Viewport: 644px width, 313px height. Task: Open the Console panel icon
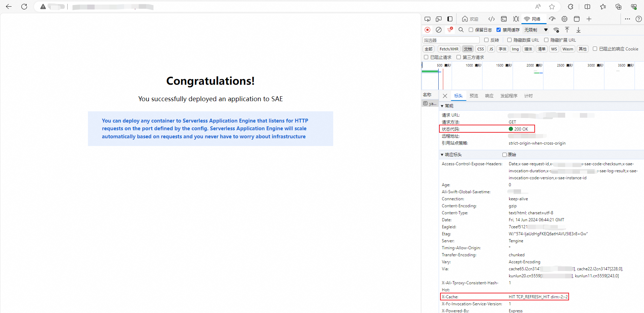point(504,19)
